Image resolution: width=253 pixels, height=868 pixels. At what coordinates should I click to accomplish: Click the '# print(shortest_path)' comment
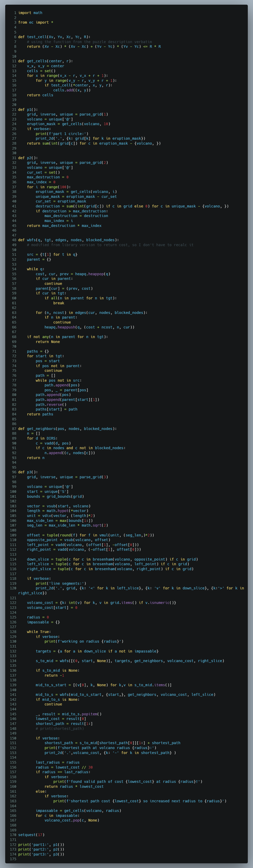59,729
